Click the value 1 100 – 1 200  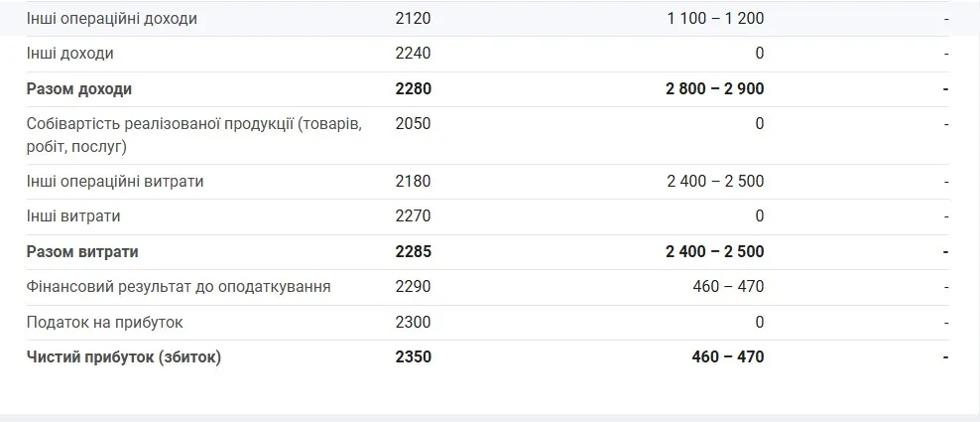(x=715, y=19)
